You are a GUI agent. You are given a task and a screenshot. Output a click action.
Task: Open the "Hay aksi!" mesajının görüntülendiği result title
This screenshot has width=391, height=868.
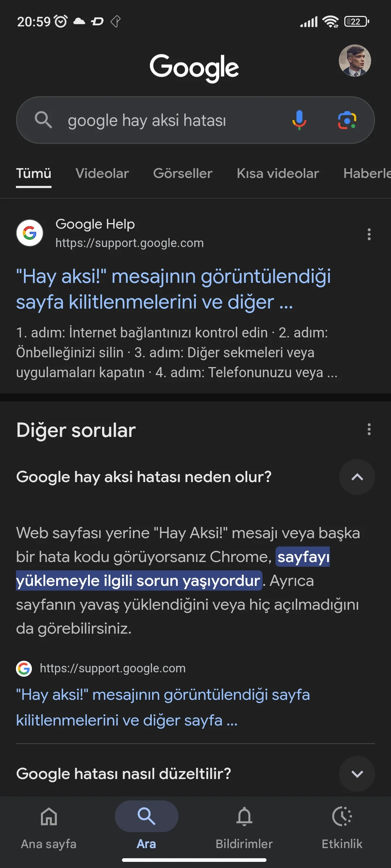tap(173, 289)
